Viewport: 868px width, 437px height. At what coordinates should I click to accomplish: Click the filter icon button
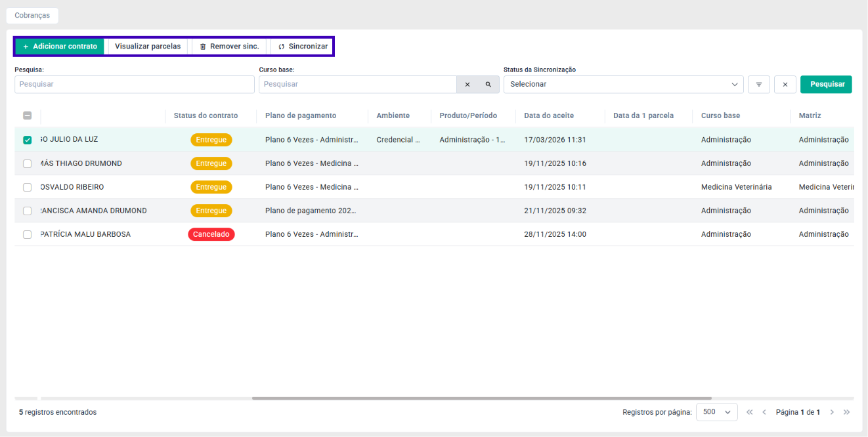click(759, 84)
